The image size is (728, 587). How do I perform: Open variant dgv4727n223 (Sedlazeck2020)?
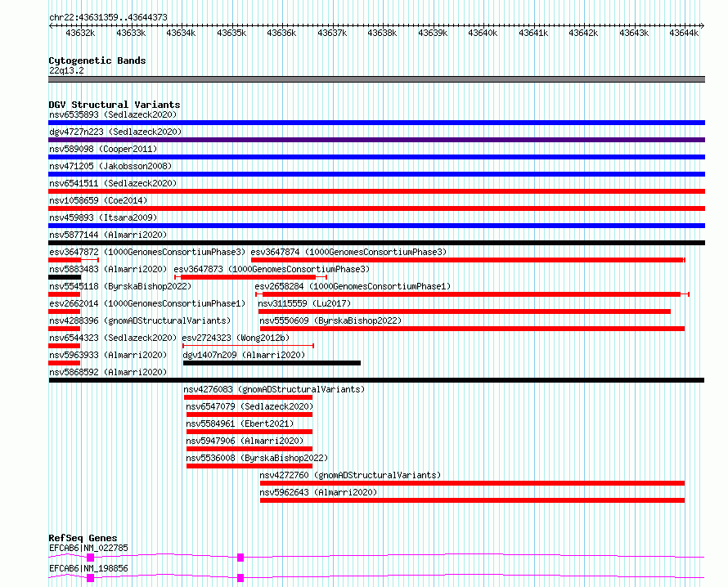point(115,132)
